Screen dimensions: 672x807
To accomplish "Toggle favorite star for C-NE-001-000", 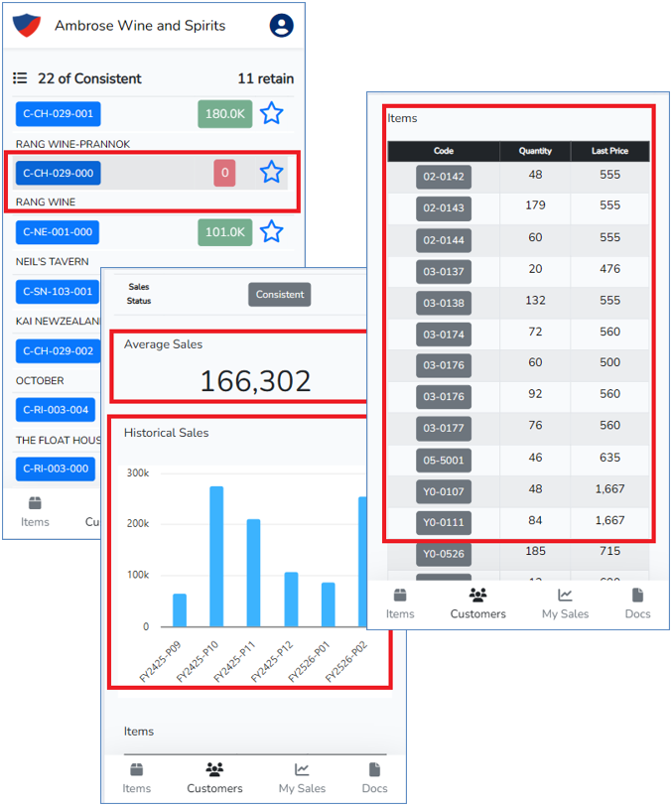I will click(x=271, y=231).
